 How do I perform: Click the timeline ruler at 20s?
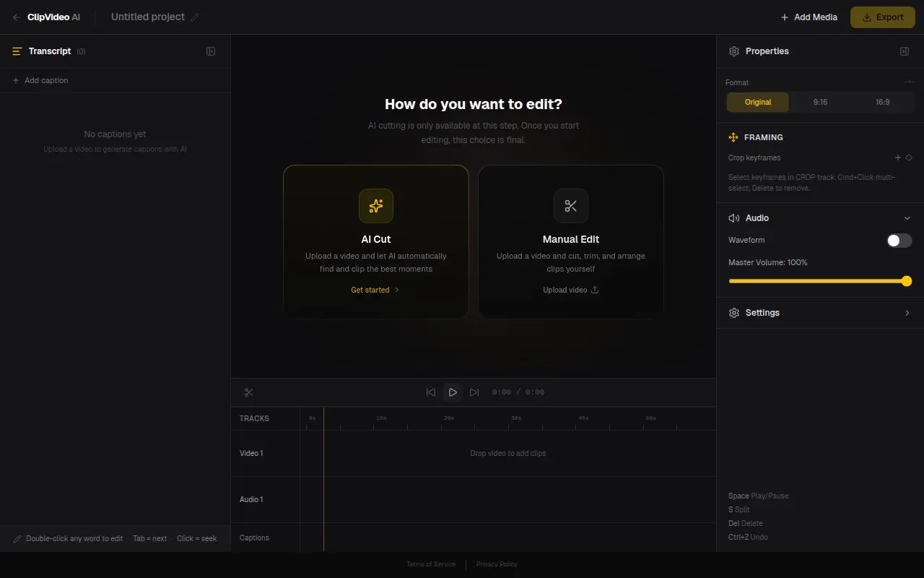click(x=448, y=419)
